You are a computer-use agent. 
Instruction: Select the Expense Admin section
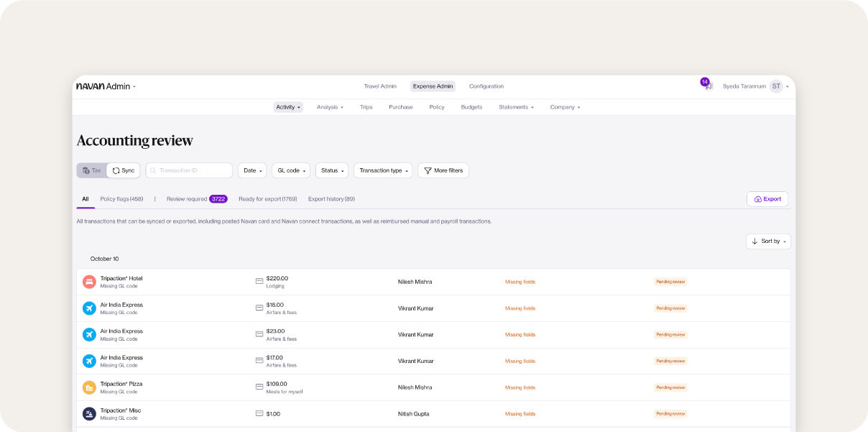(433, 86)
